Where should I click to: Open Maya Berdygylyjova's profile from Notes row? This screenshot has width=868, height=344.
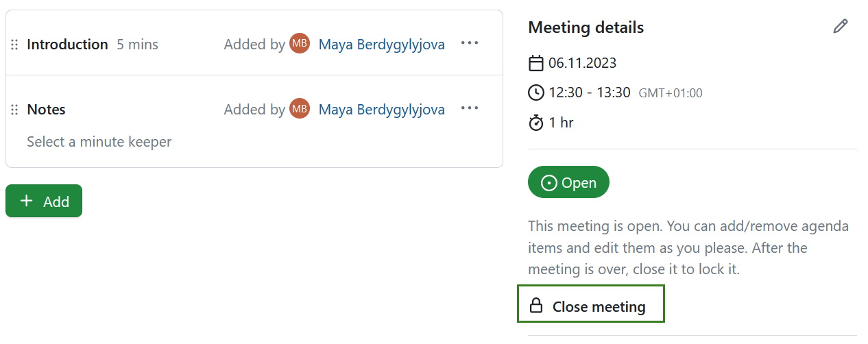point(381,110)
